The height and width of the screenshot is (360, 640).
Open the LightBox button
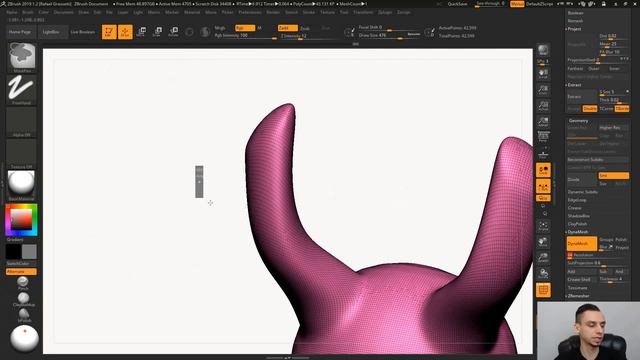click(x=51, y=32)
